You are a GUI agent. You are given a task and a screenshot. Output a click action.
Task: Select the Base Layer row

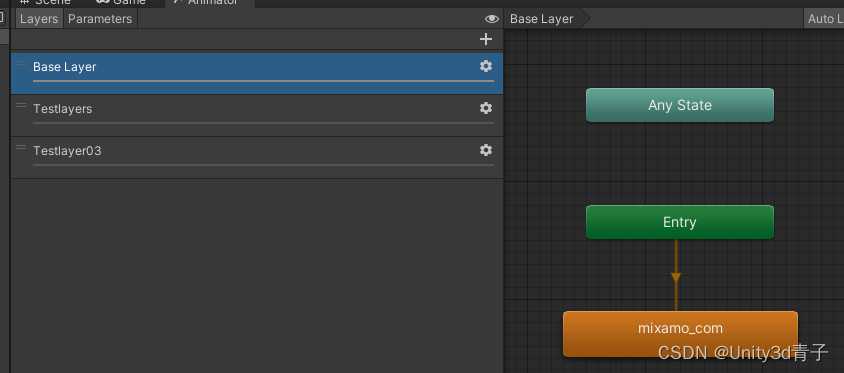pyautogui.click(x=257, y=73)
